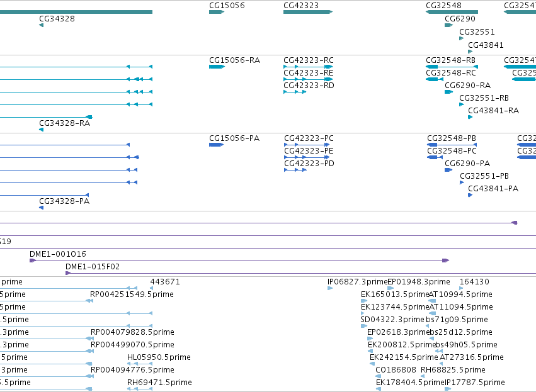Click EST bs71g09.5prime
The width and height of the screenshot is (536, 392).
click(457, 320)
